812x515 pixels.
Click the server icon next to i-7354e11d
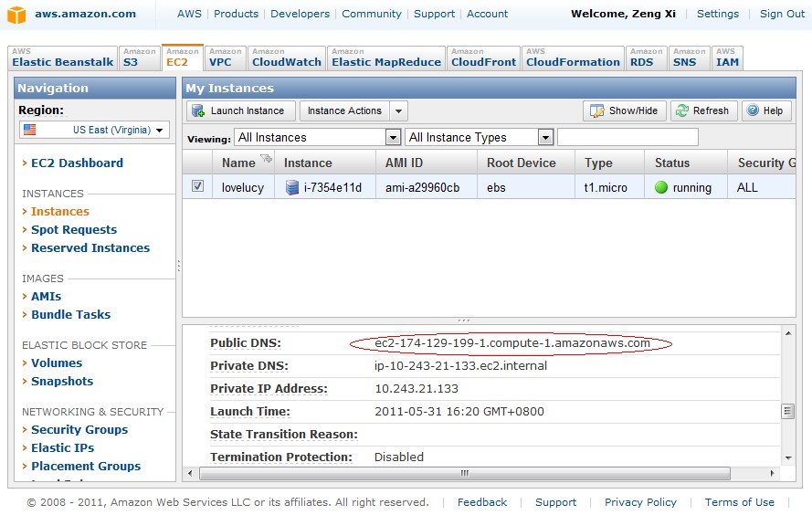click(292, 187)
